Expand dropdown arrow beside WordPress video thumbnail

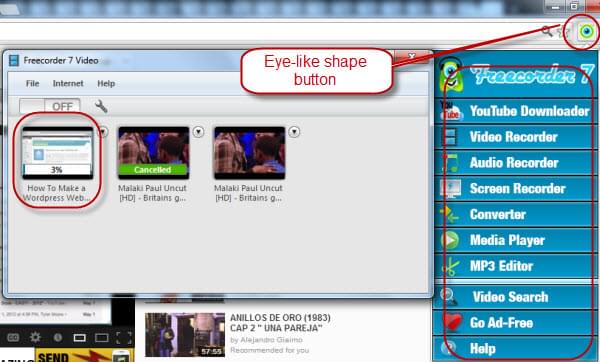(103, 132)
